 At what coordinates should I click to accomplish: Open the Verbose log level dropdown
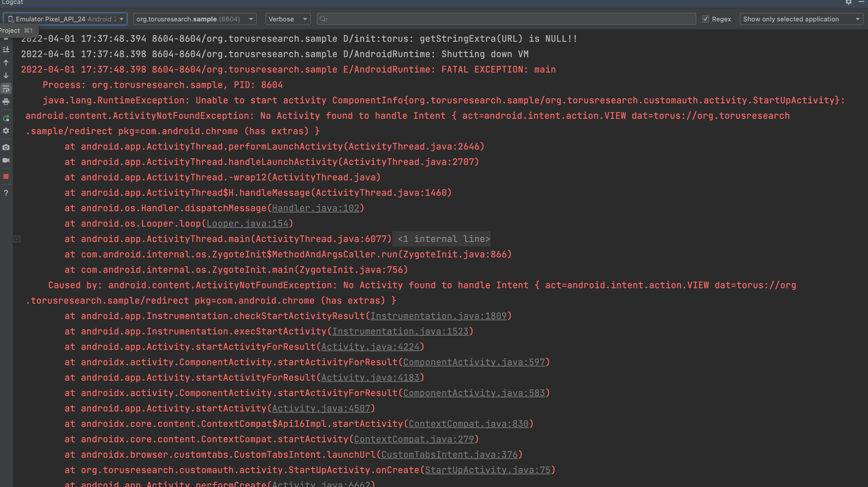(288, 19)
